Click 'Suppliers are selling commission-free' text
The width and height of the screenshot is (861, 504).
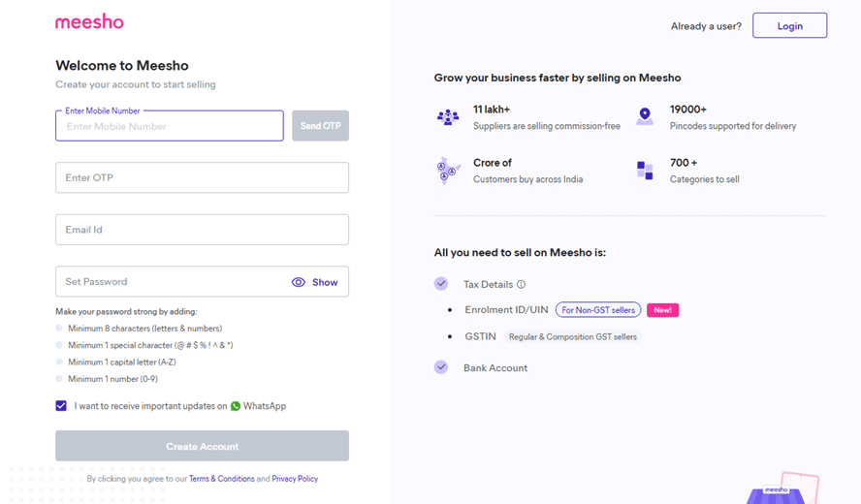click(x=547, y=126)
